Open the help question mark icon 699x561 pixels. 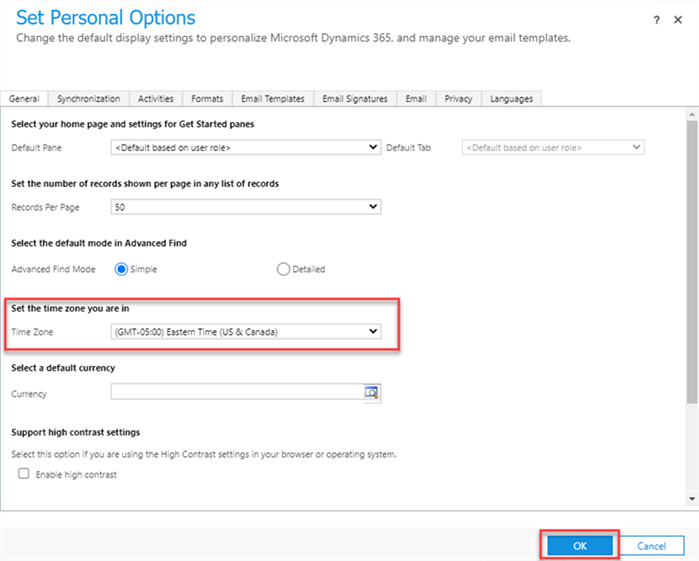click(656, 20)
